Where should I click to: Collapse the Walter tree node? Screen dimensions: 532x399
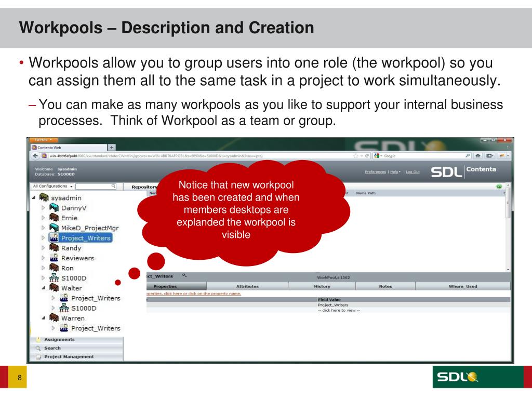click(44, 288)
